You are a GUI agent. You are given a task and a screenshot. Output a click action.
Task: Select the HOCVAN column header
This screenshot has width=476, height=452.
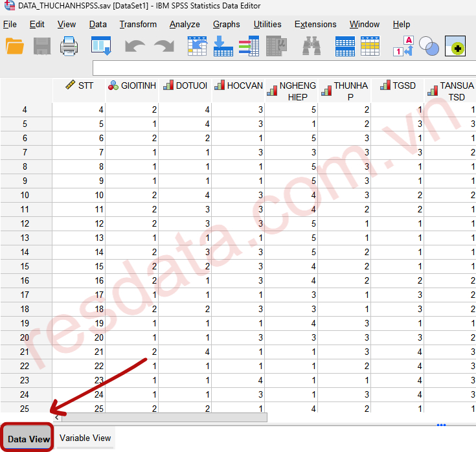(238, 85)
